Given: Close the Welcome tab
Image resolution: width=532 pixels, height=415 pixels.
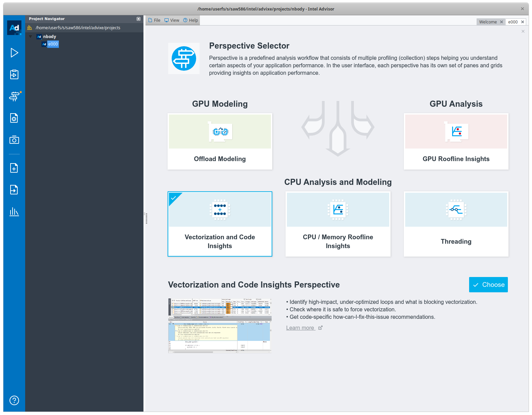Looking at the screenshot, I should [x=501, y=22].
